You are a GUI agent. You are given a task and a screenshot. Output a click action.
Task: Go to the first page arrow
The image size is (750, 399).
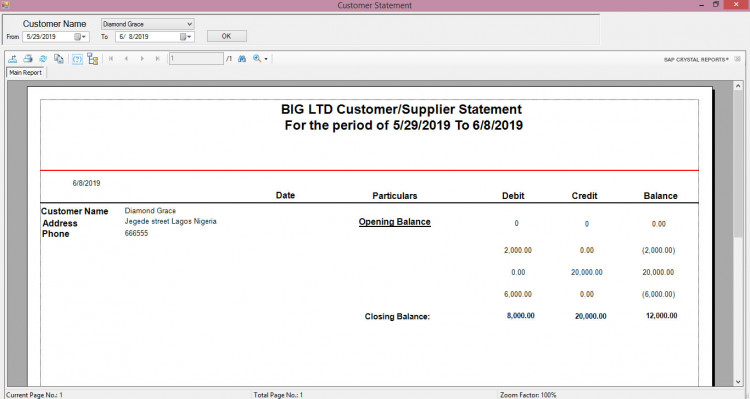pyautogui.click(x=111, y=59)
